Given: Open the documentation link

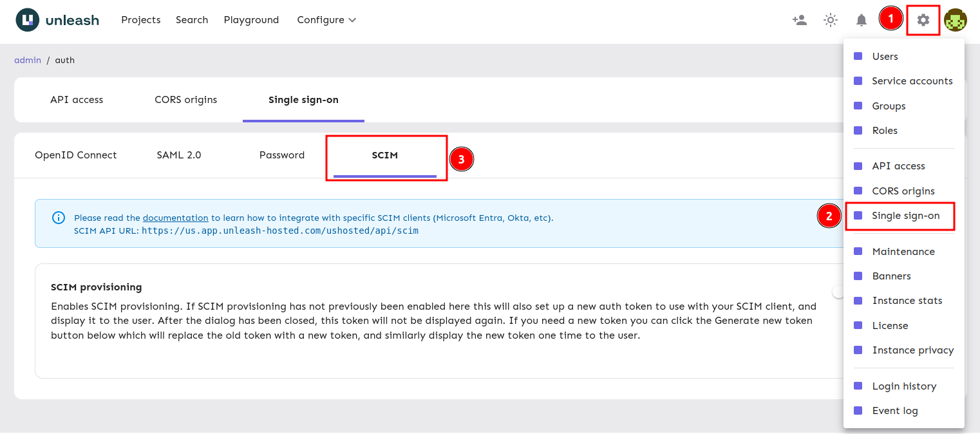Looking at the screenshot, I should coord(175,218).
